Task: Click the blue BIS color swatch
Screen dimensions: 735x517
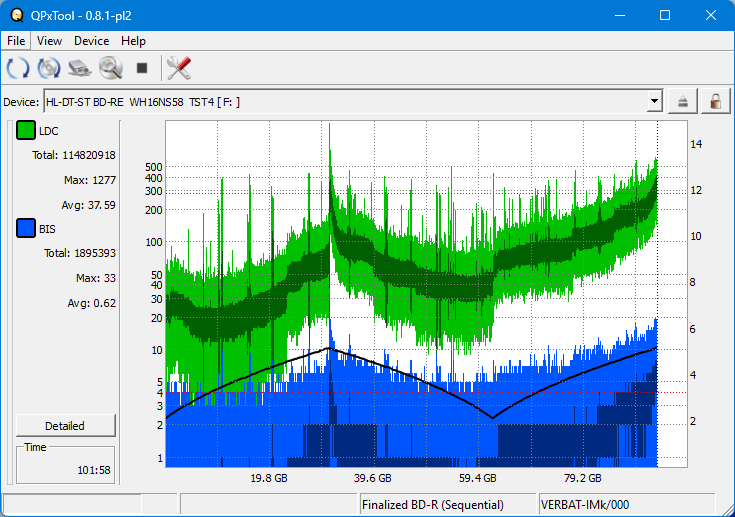Action: (26, 228)
